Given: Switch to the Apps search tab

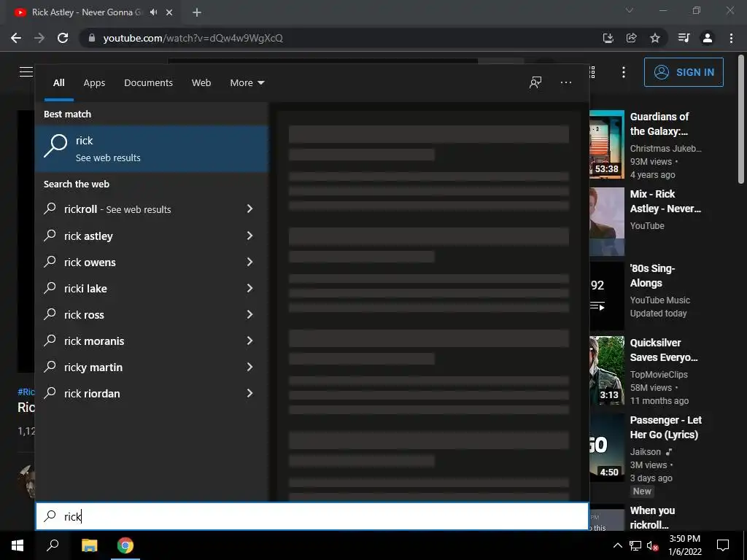Looking at the screenshot, I should click(94, 83).
